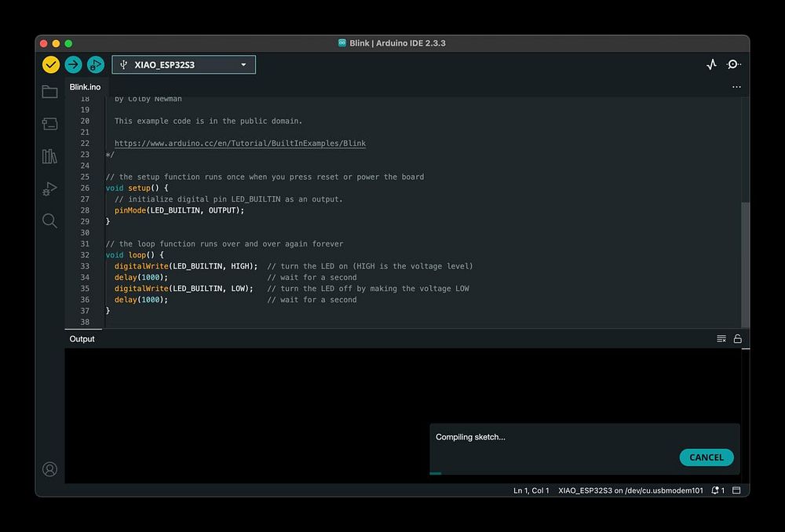Expand the XIAO_ESP32S3 board selector dropdown
785x532 pixels.
tap(184, 64)
